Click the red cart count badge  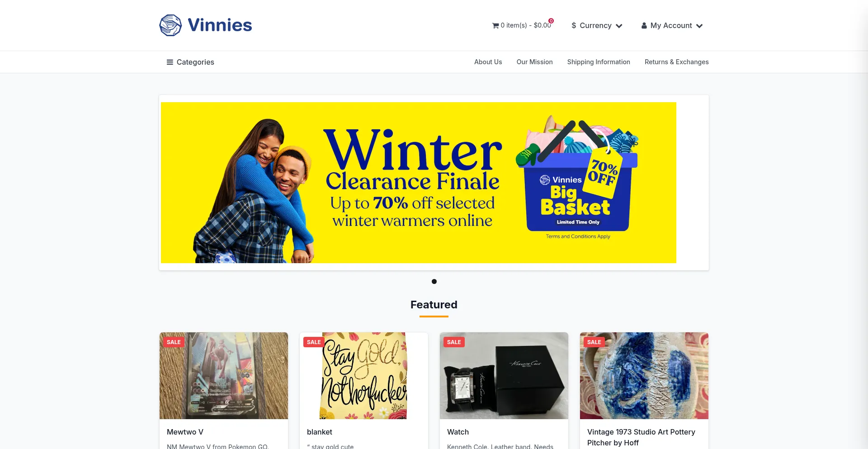point(551,21)
